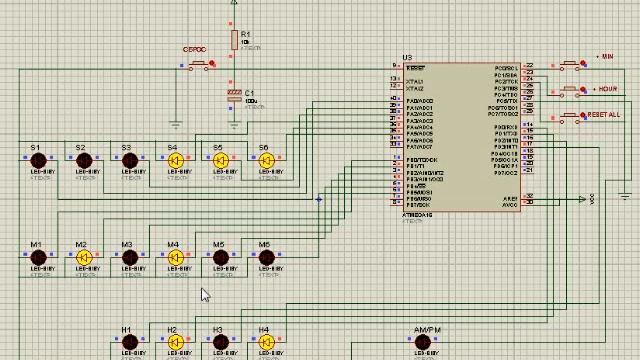Select the lit M4 LED
Image resolution: width=640 pixels, height=360 pixels.
click(x=176, y=258)
